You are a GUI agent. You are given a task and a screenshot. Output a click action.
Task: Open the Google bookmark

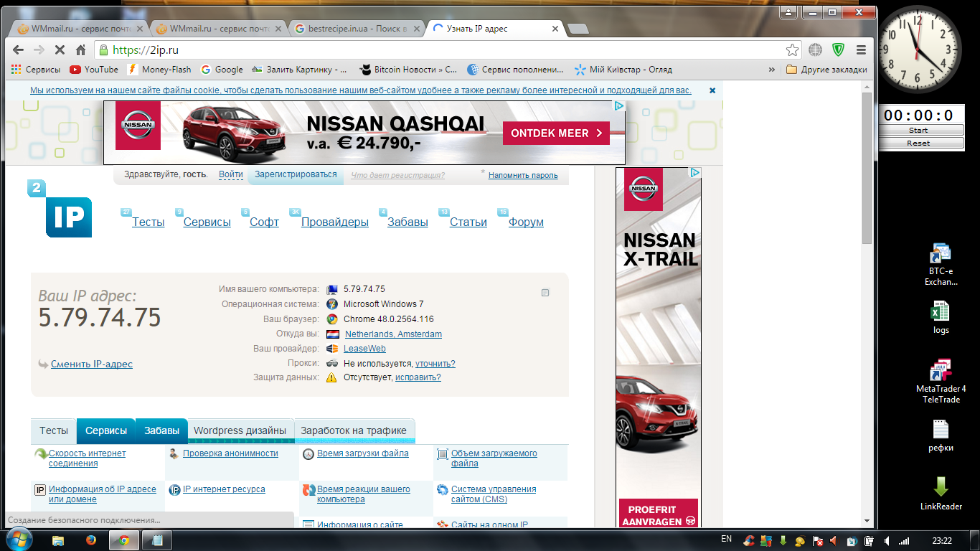[222, 70]
